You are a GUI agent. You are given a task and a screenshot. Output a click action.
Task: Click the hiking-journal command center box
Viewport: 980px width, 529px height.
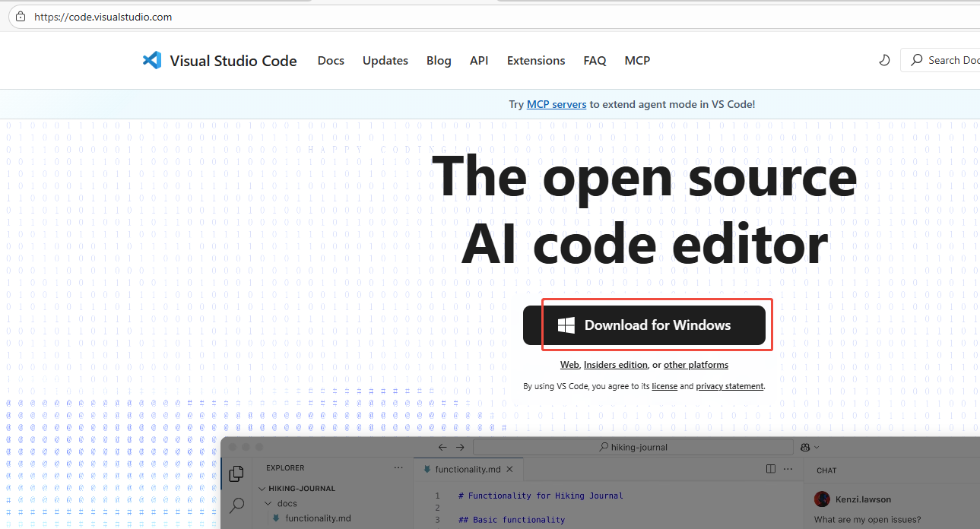pos(633,448)
